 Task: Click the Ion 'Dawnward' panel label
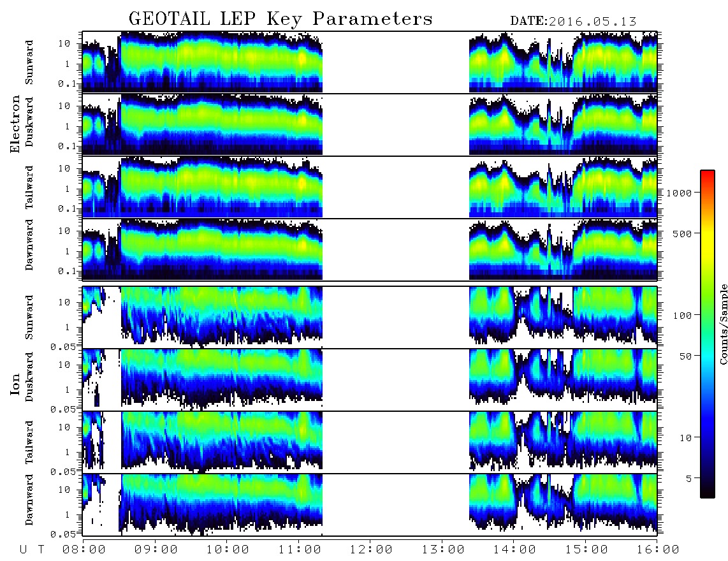[29, 500]
